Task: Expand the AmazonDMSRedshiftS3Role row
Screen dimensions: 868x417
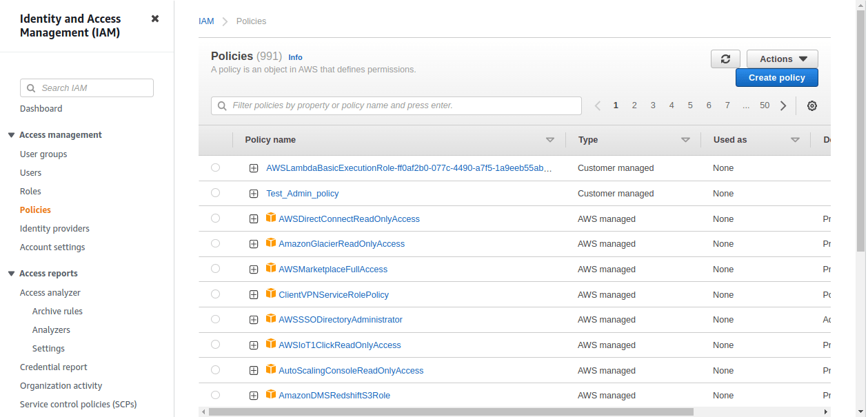Action: [x=254, y=396]
